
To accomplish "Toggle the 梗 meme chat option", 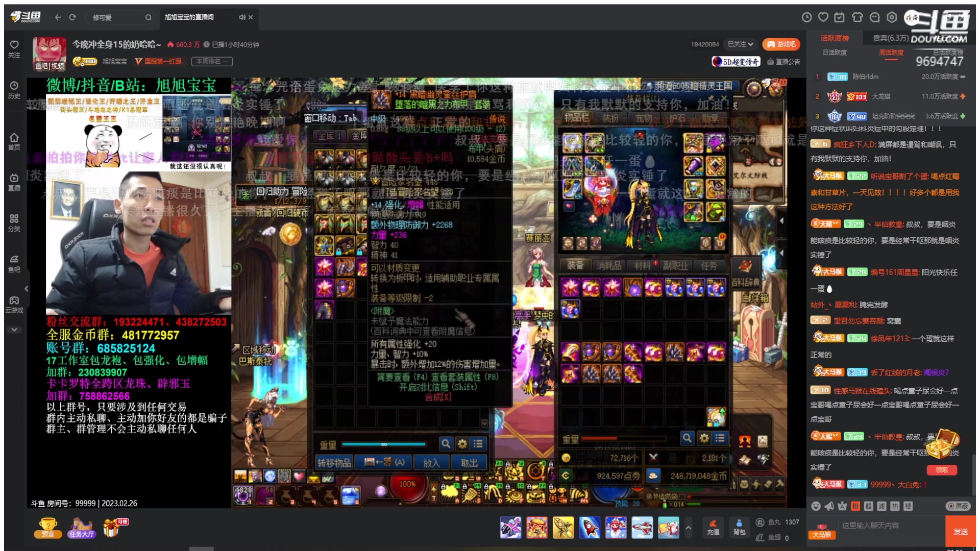I will click(x=908, y=506).
